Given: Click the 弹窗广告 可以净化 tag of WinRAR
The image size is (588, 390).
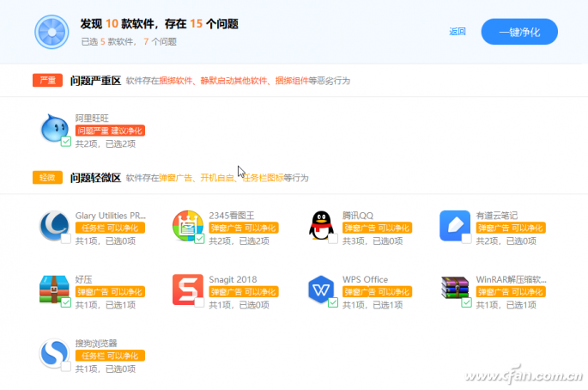Looking at the screenshot, I should [511, 292].
